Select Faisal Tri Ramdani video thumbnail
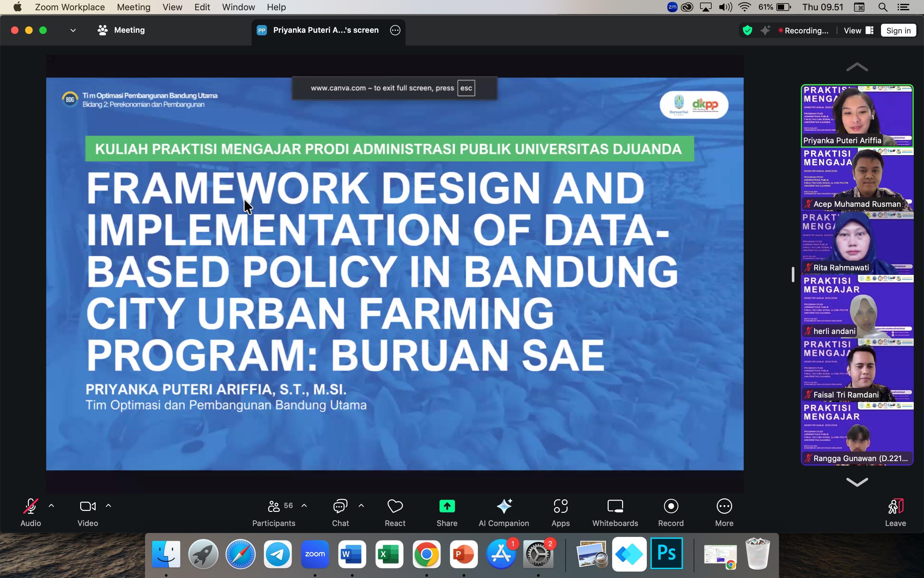Viewport: 924px width, 578px height. 857,370
